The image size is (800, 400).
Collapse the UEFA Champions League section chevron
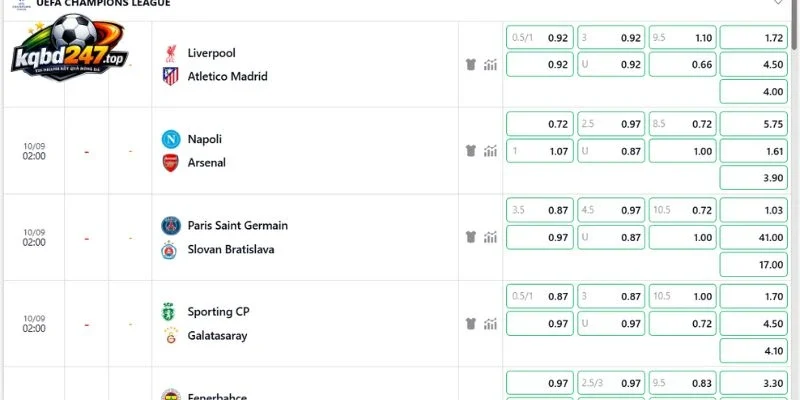(778, 3)
